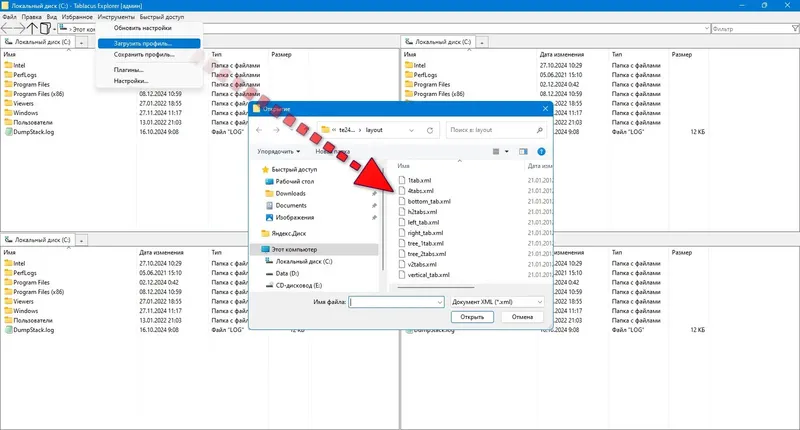This screenshot has height=430, width=800.
Task: Go forward using the main toolbar arrow
Action: point(19,28)
